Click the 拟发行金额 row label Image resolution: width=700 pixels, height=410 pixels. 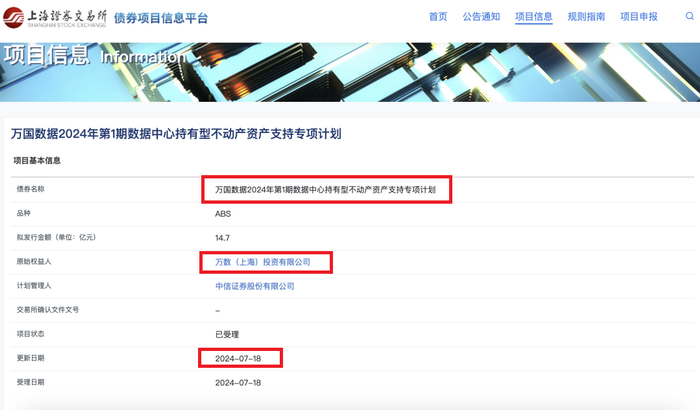pos(56,237)
